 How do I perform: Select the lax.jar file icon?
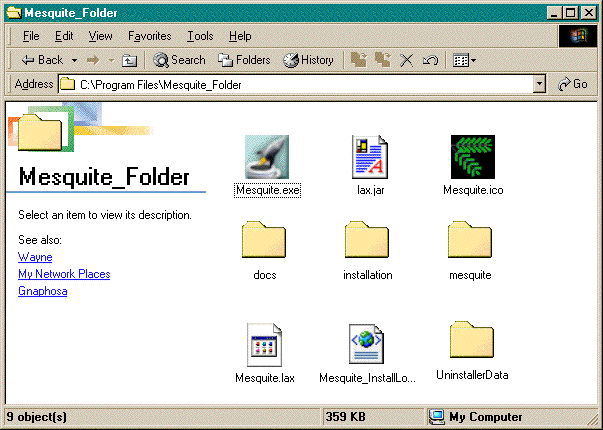pyautogui.click(x=370, y=157)
